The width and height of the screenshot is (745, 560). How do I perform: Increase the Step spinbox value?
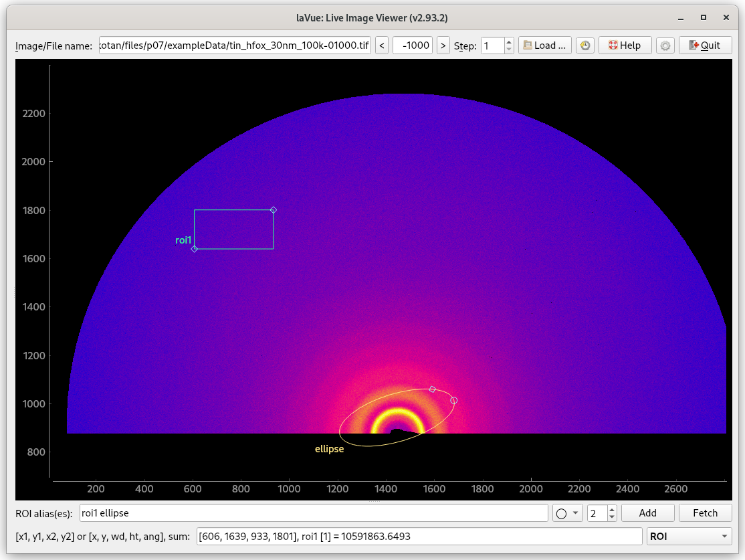click(509, 41)
